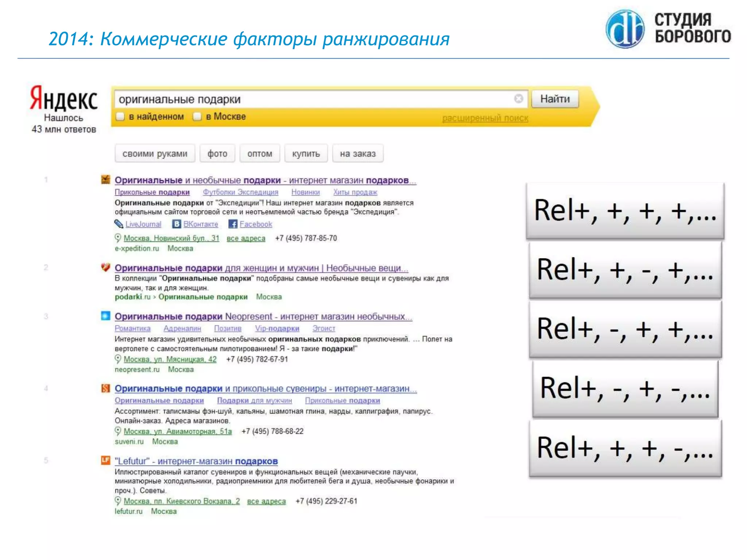Open address 'Москва, ул. Авиамоторная, 51а'
Image resolution: width=747 pixels, height=560 pixels.
point(178,431)
